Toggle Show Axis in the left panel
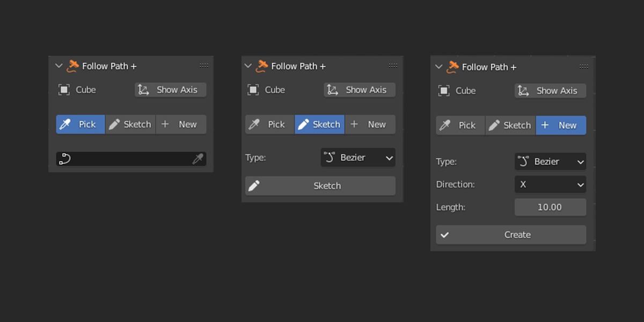The width and height of the screenshot is (644, 322). (170, 90)
